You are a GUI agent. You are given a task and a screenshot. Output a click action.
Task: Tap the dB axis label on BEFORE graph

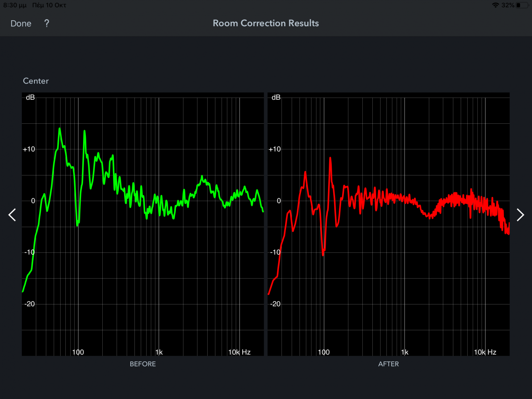click(x=30, y=98)
